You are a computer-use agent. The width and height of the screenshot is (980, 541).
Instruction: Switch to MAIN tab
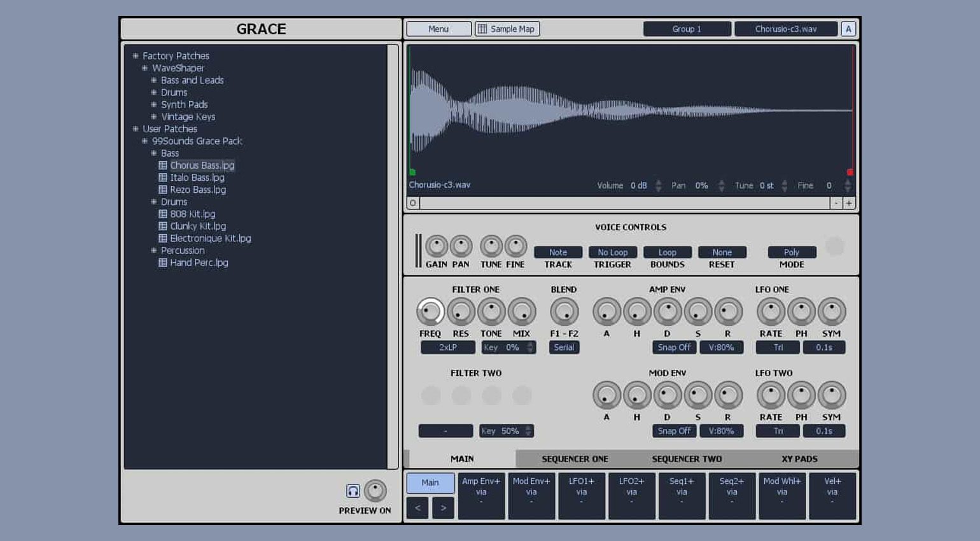(x=462, y=459)
